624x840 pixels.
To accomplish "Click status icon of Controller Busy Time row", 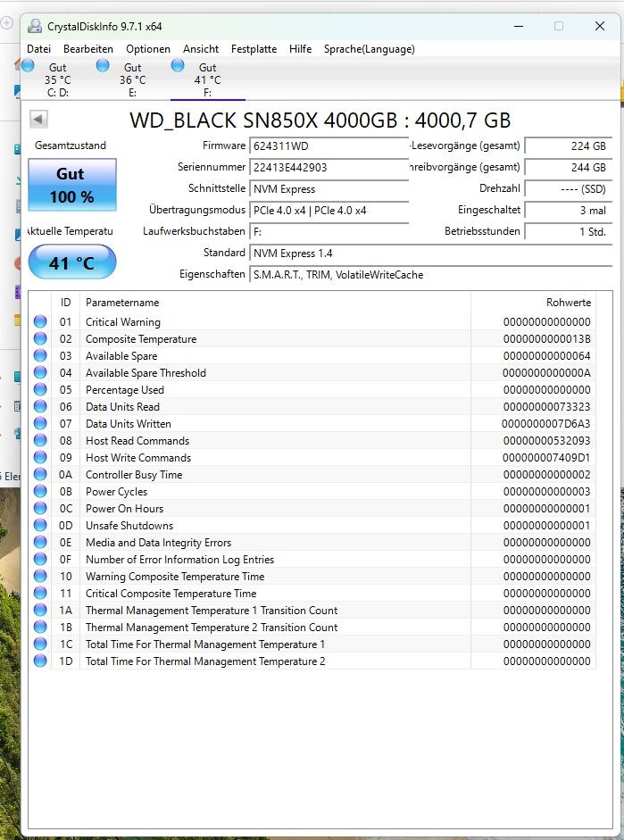I will (40, 474).
